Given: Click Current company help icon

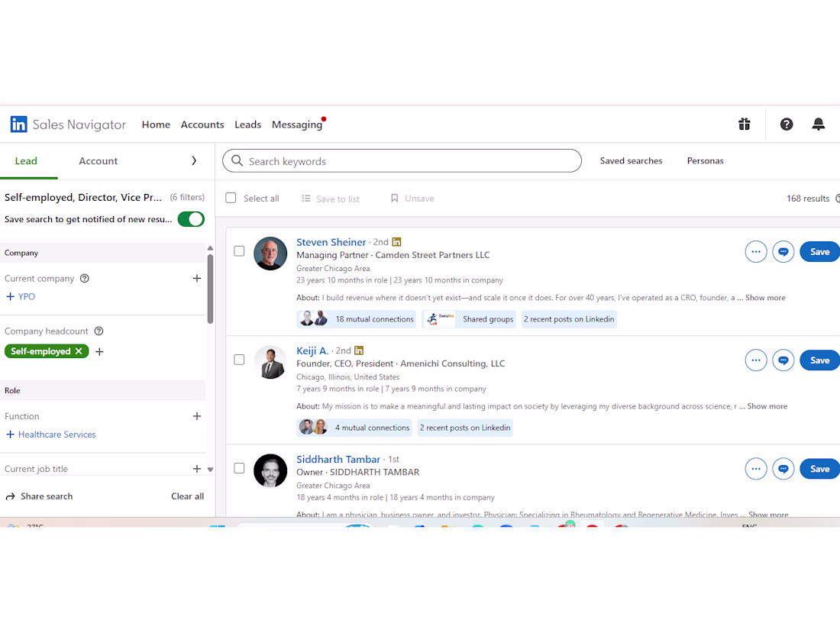Looking at the screenshot, I should [85, 279].
